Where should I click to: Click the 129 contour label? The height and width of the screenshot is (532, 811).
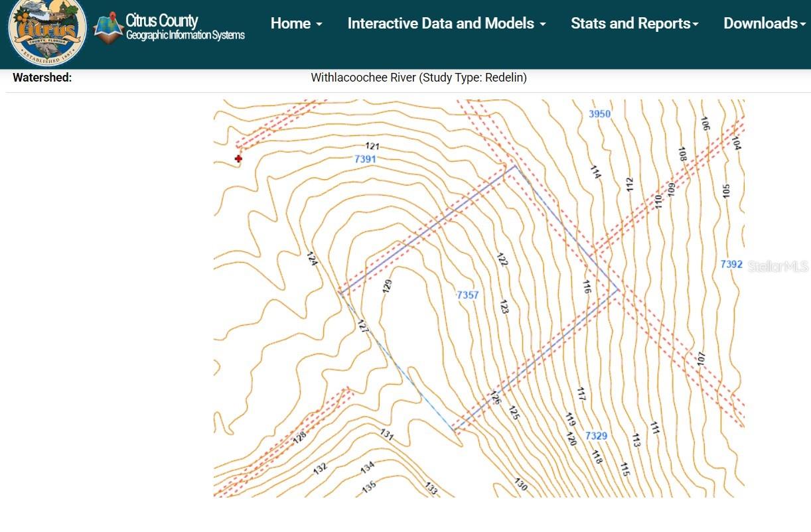point(388,286)
